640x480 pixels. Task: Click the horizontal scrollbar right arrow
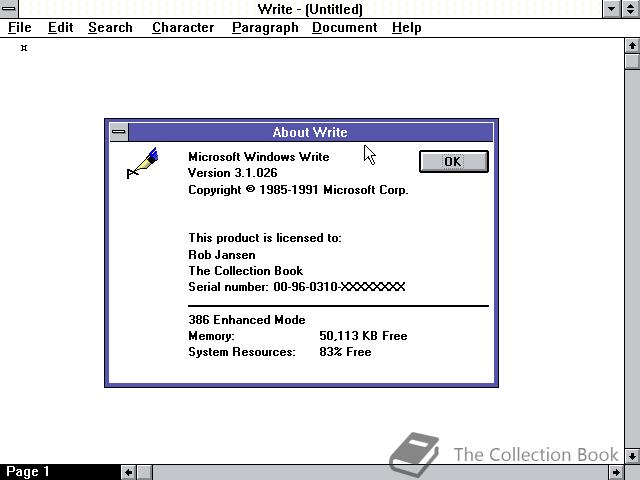(x=616, y=472)
